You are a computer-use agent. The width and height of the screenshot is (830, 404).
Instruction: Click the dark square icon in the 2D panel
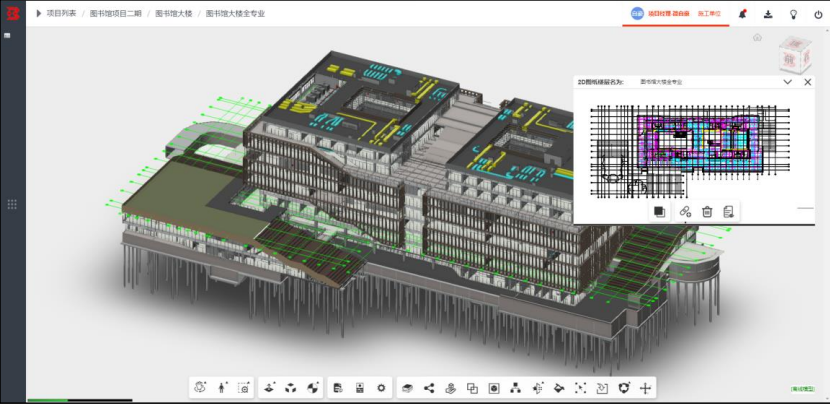[660, 212]
